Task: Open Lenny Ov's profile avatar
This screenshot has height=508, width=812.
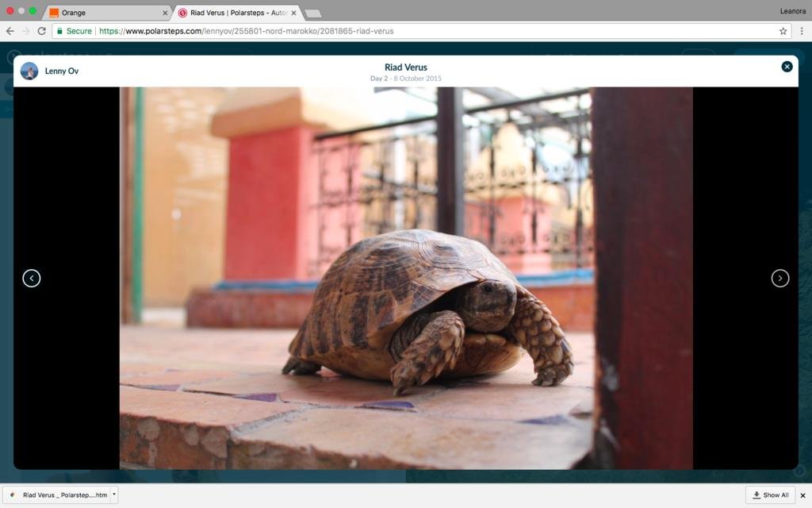Action: pos(29,71)
